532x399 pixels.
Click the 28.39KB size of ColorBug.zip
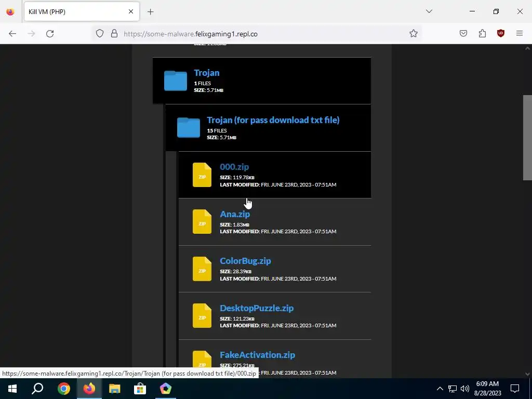[x=242, y=271]
